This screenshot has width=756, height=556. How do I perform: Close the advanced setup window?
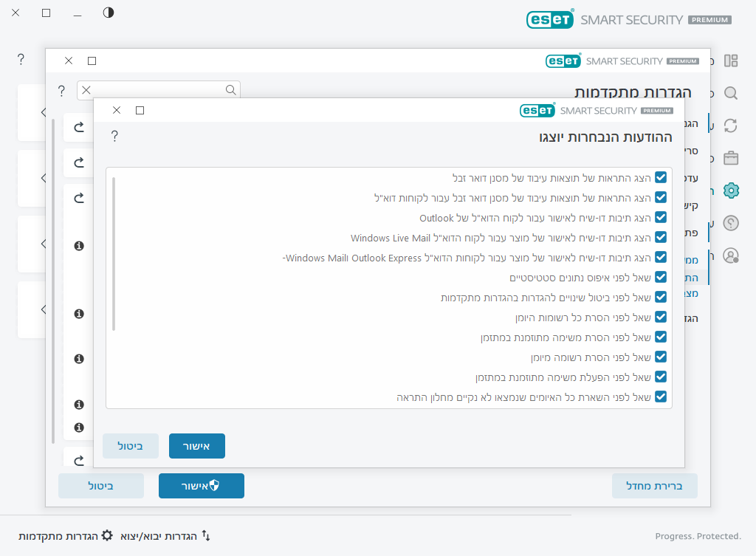pos(69,61)
